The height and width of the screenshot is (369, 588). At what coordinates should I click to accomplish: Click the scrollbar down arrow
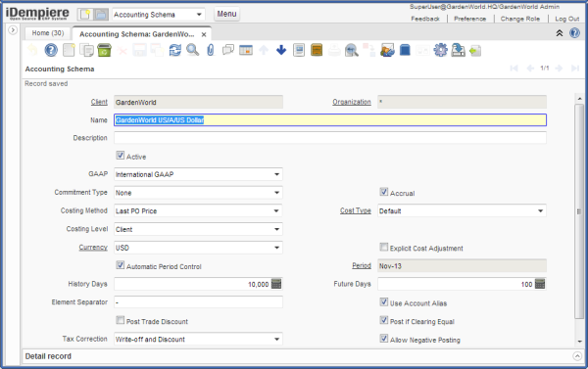pos(580,342)
